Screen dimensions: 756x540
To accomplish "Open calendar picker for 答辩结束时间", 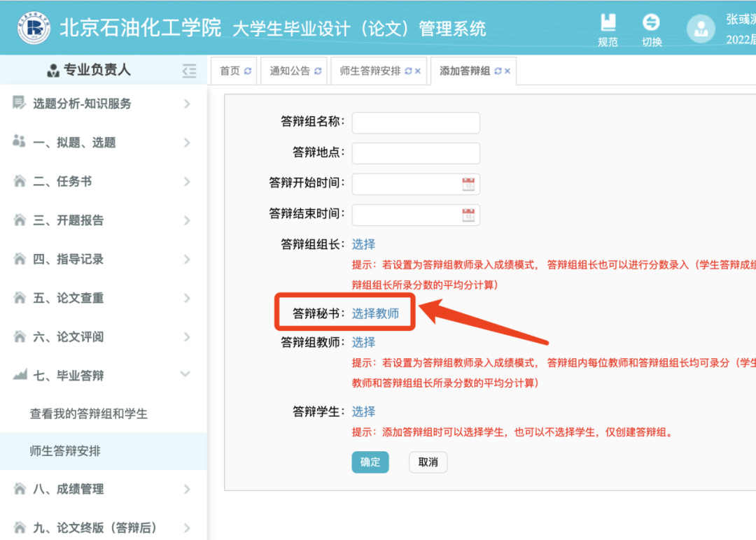I will 468,215.
